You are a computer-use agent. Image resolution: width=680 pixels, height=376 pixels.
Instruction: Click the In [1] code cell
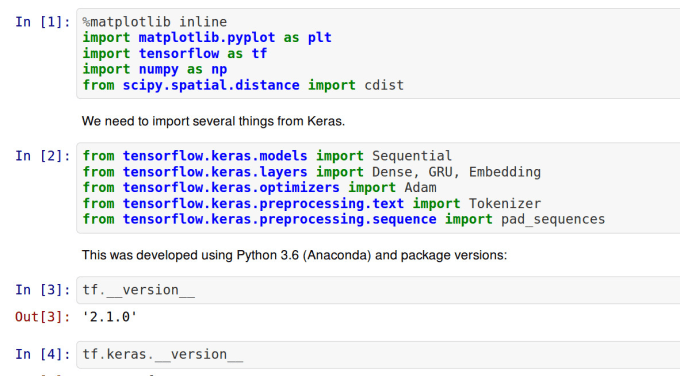click(x=378, y=53)
